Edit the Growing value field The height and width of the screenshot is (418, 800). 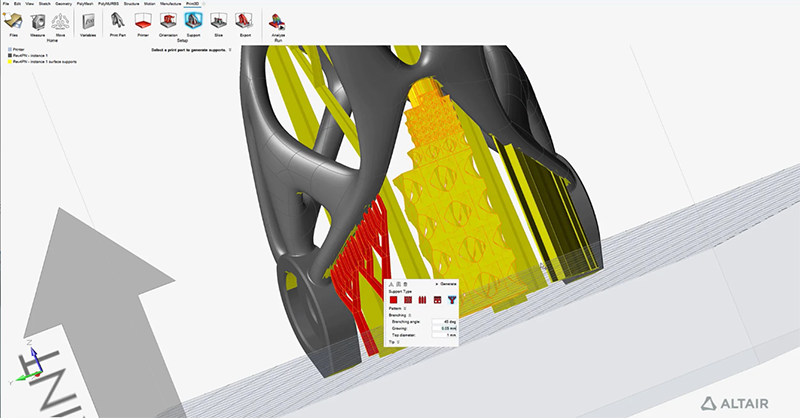(444, 329)
